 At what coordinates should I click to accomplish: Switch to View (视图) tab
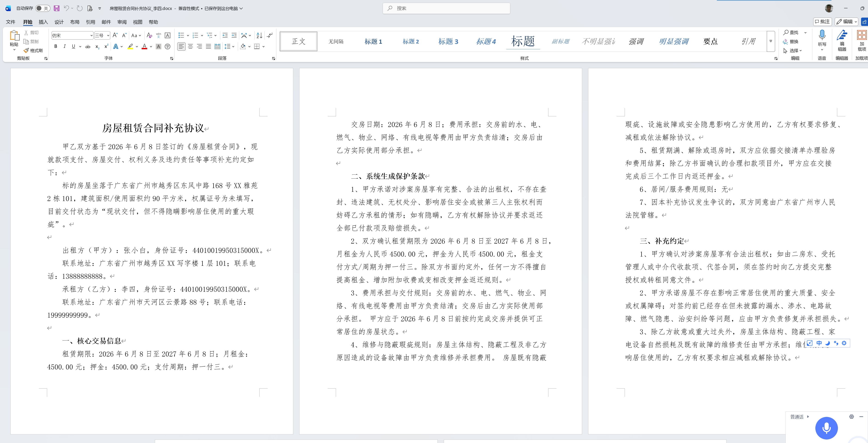138,22
